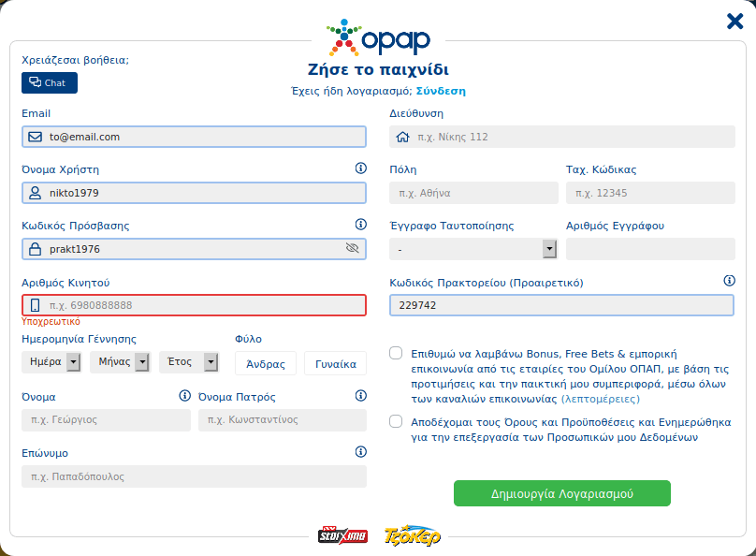Click the Stoixima logo at bottom
756x556 pixels.
click(342, 534)
